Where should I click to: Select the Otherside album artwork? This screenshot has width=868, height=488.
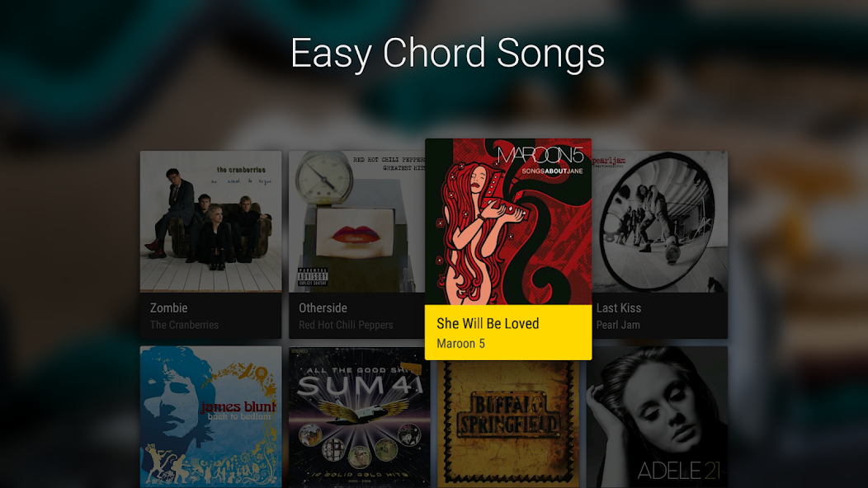(357, 221)
